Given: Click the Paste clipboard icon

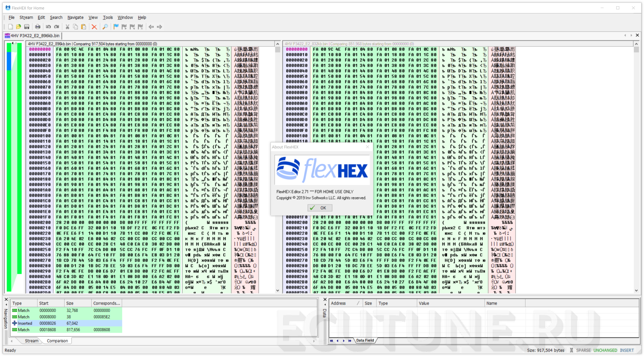Looking at the screenshot, I should (84, 27).
